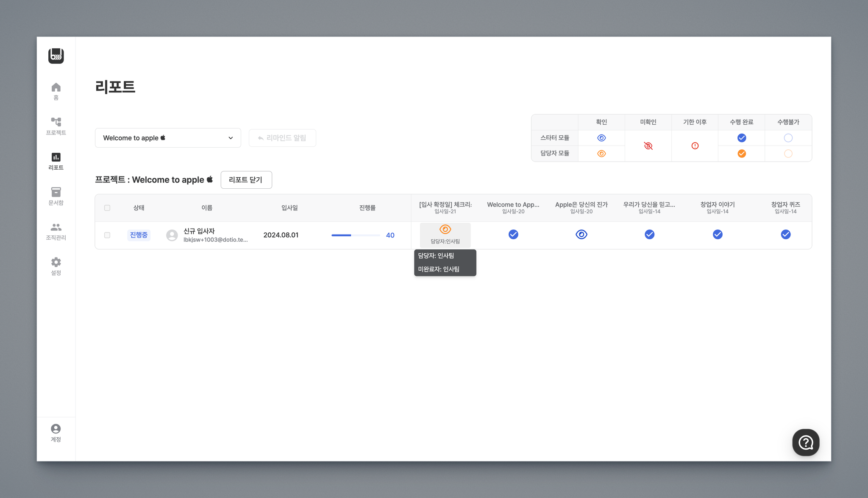Click the 40 percent progress bar
868x498 pixels.
[x=355, y=235]
